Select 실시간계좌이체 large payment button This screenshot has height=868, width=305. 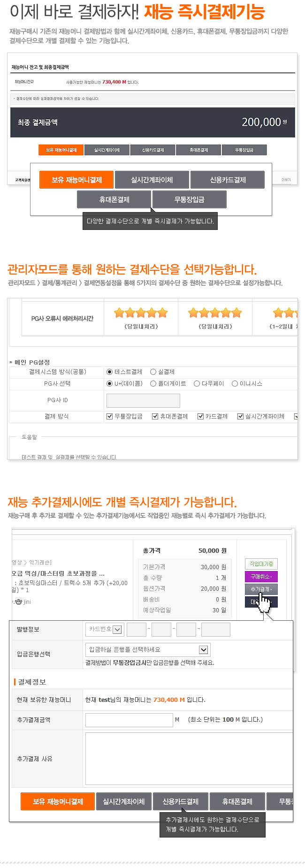pos(152,180)
